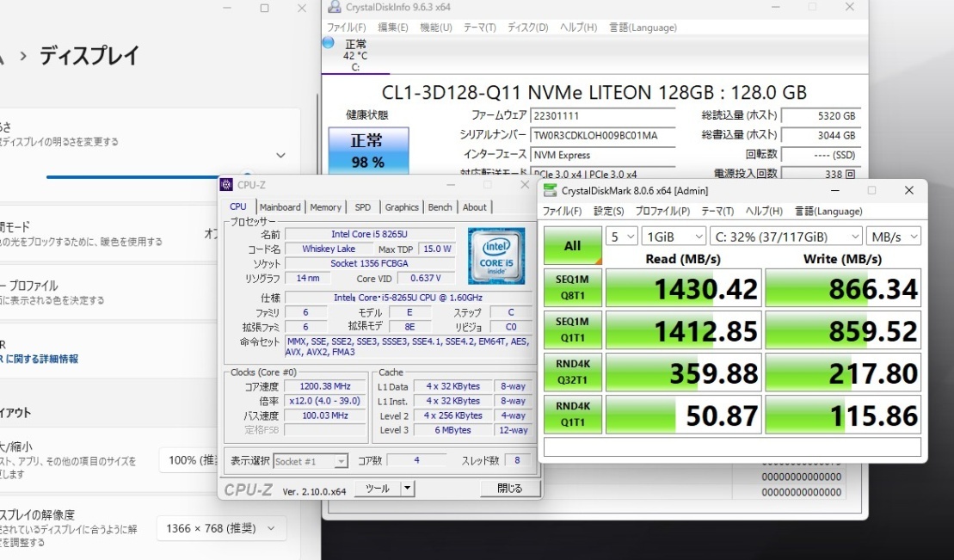Open CrystalDiskMark プロファイル(P) menu
The height and width of the screenshot is (560, 954).
pos(662,212)
